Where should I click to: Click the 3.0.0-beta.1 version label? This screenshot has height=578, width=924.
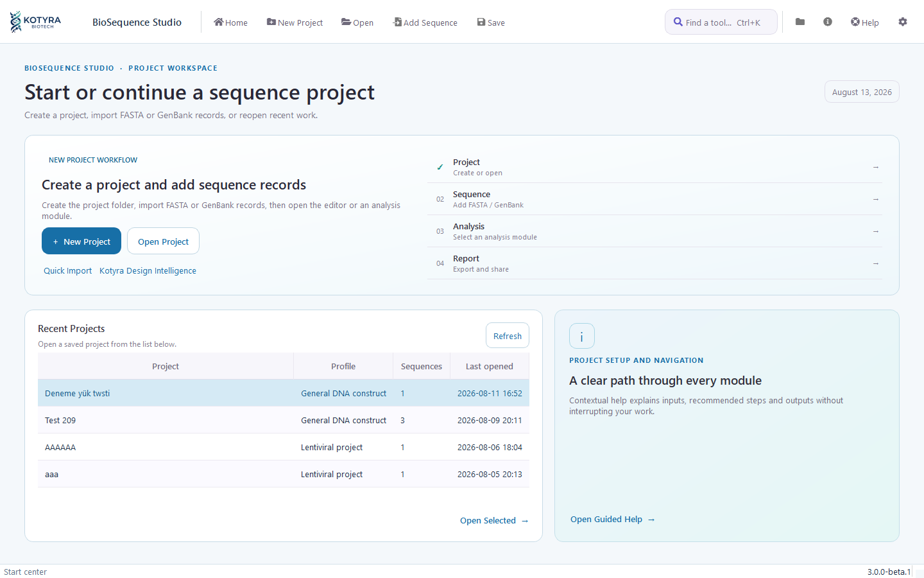click(889, 572)
